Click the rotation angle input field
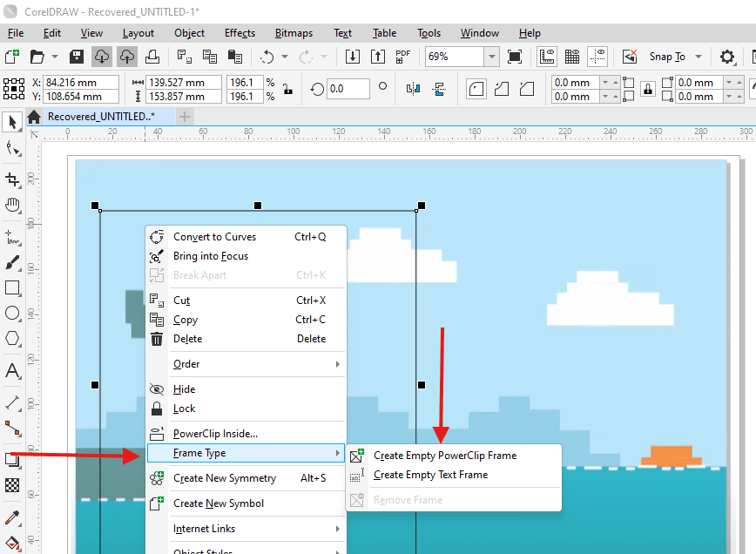This screenshot has height=554, width=756. [348, 89]
